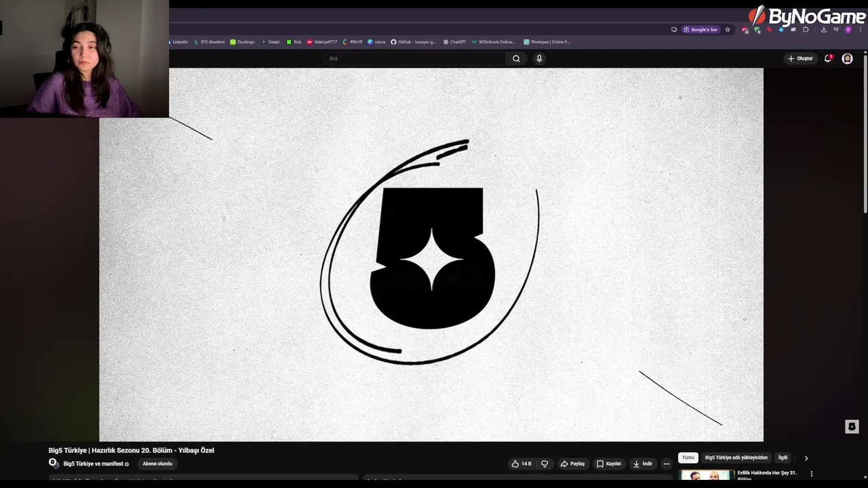Viewport: 868px width, 488px height.
Task: Open Kick bookmark
Action: pos(294,42)
